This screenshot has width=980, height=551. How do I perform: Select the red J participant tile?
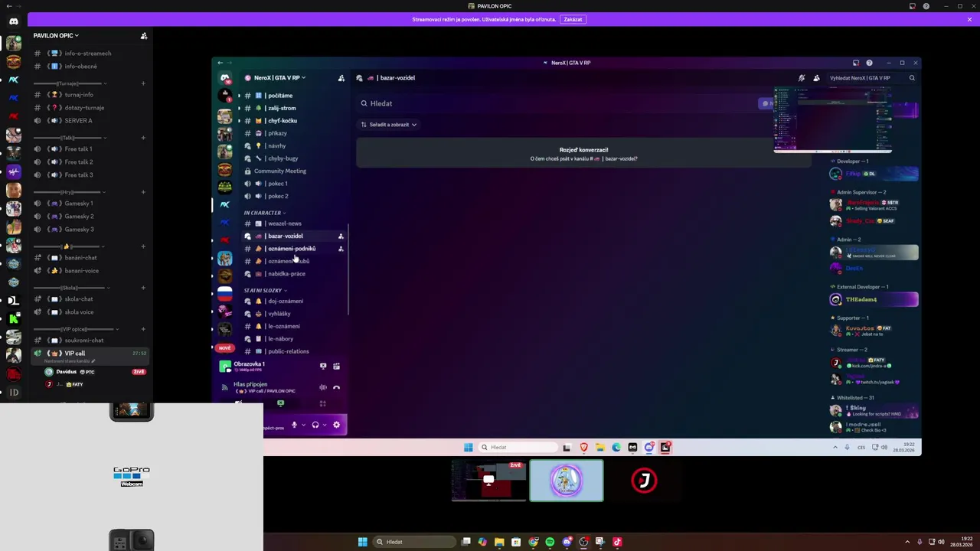(x=644, y=481)
